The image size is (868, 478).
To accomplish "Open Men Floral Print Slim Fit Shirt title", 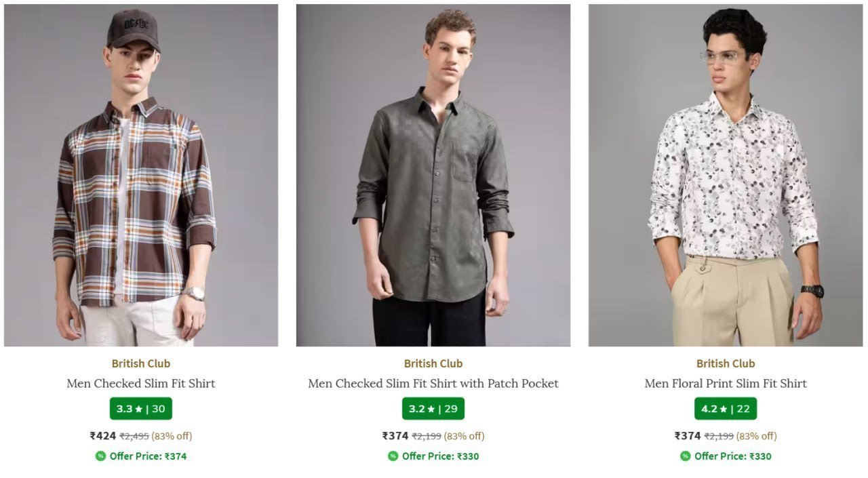I will tap(726, 384).
